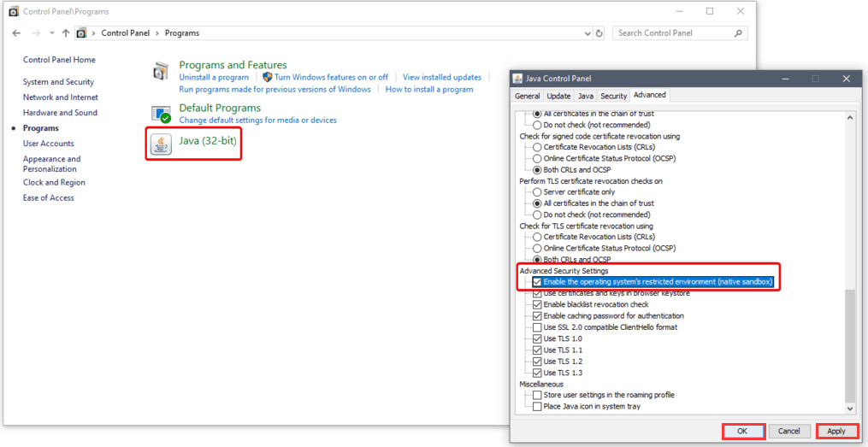Open Ease of Access category
This screenshot has height=447, width=868.
coord(48,198)
